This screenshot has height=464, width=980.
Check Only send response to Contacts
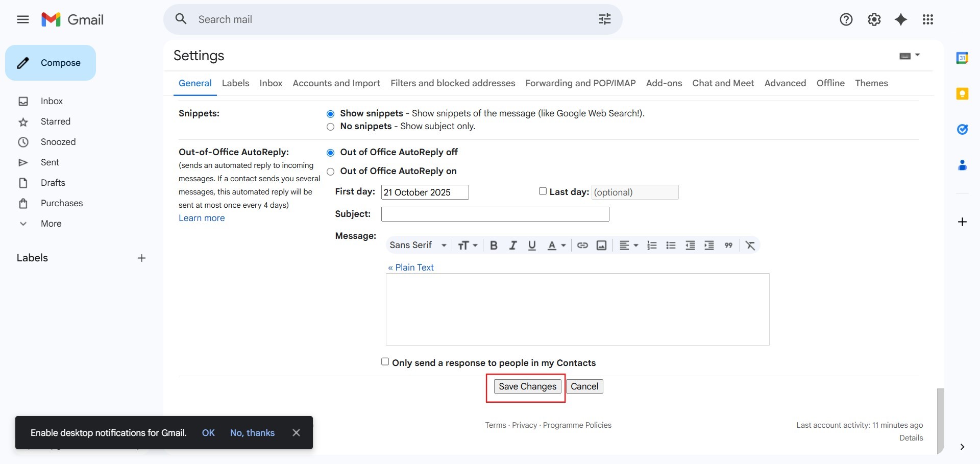pos(385,362)
